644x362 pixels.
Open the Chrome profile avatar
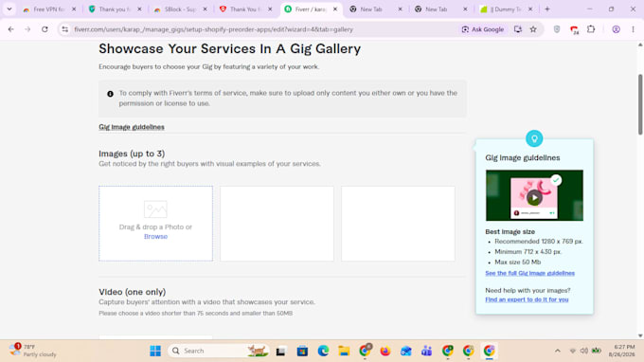coord(617,29)
